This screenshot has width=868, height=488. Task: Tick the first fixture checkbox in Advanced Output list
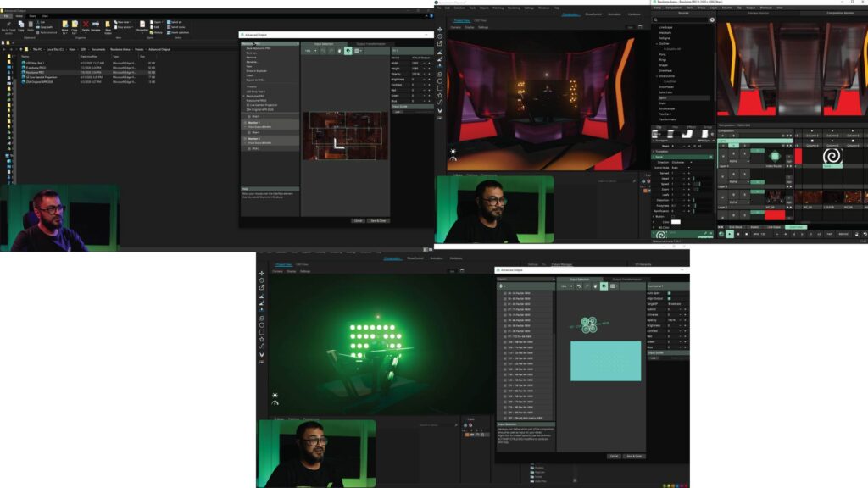505,293
